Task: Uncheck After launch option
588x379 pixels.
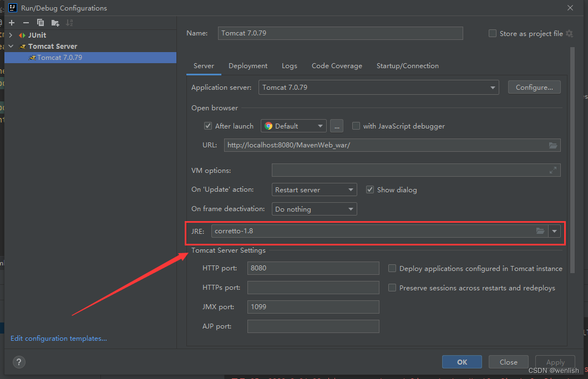Action: click(x=208, y=126)
